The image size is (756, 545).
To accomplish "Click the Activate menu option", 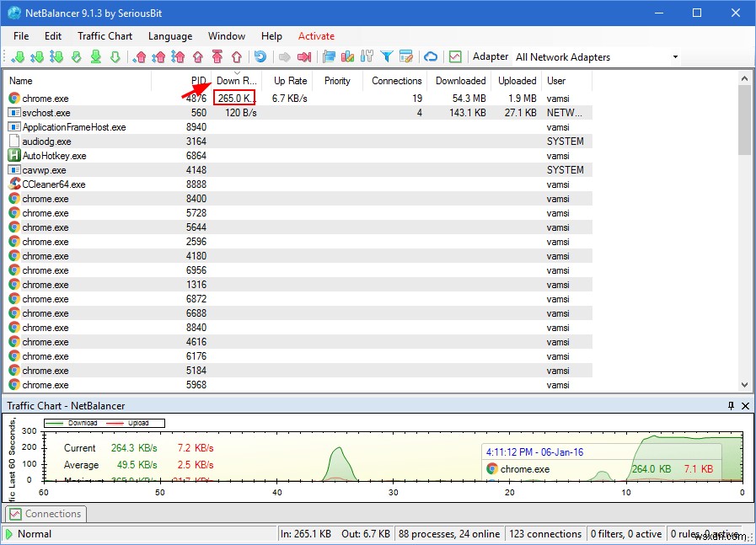I will [x=316, y=36].
